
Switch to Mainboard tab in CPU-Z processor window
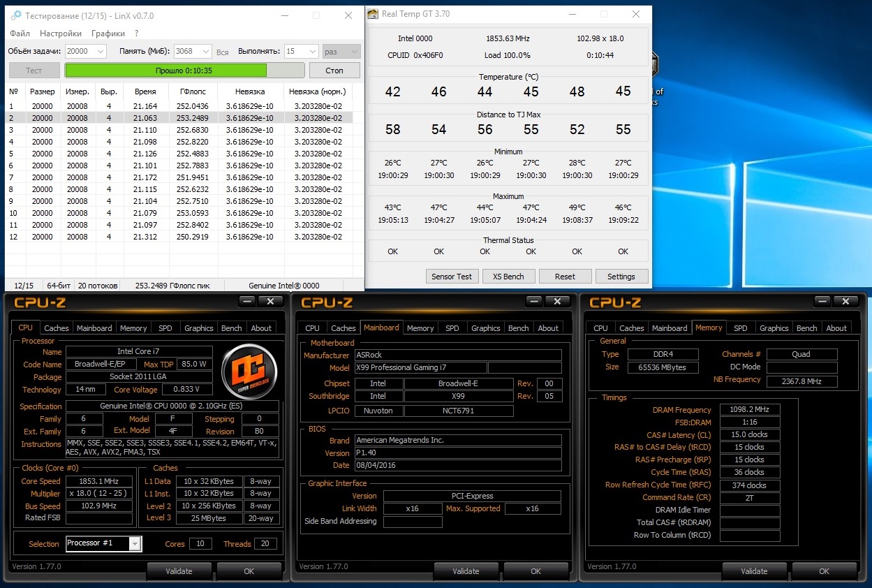click(x=94, y=328)
